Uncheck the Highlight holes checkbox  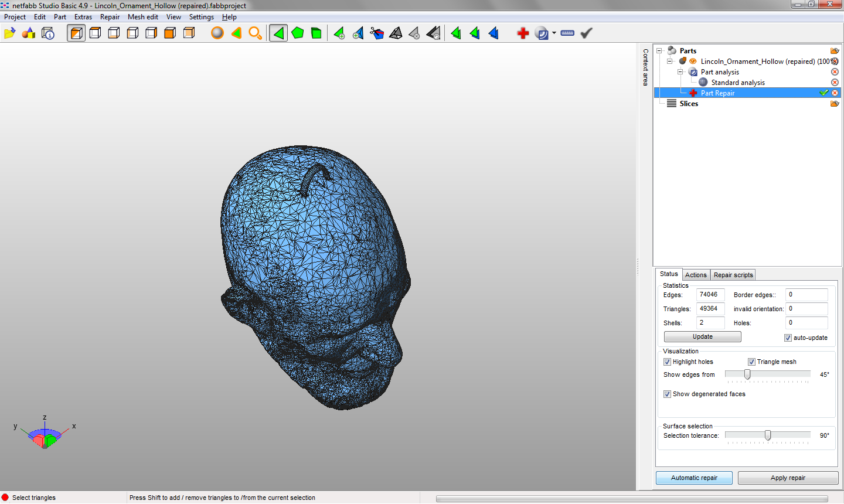pyautogui.click(x=667, y=362)
